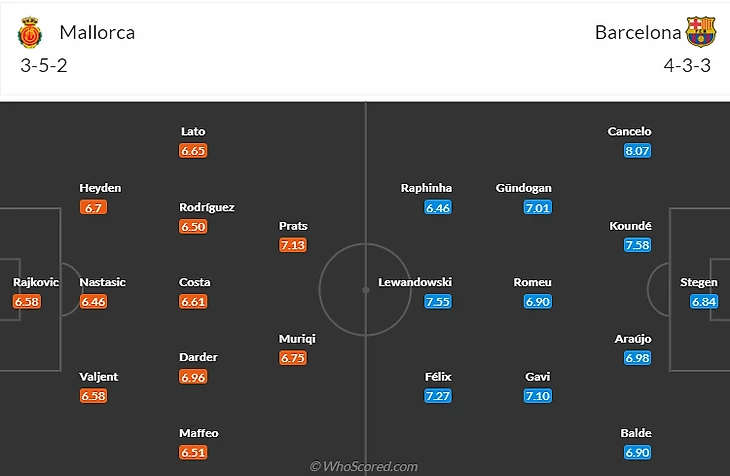Click Rajkovic's 6.58 rating badge
Screen dimensions: 730x476
click(x=27, y=301)
